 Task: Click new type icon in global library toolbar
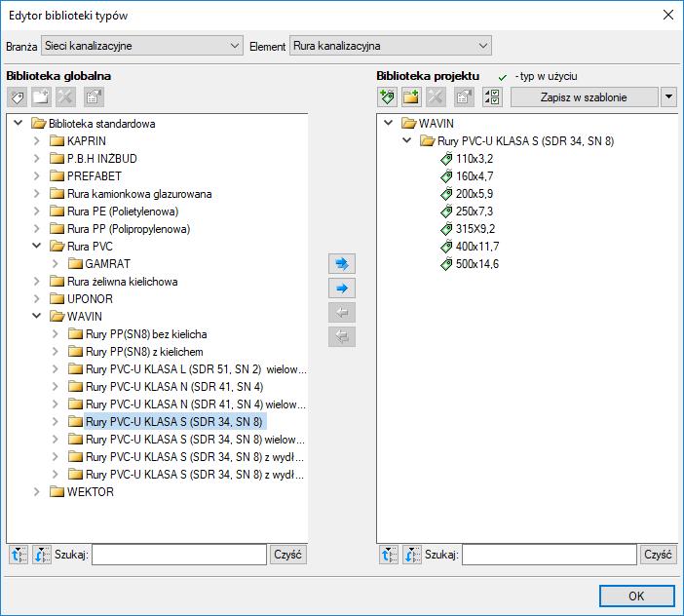(18, 97)
